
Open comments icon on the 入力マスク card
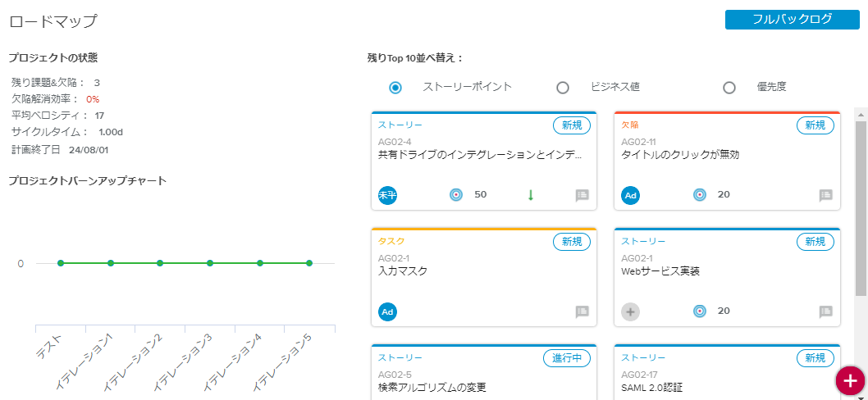[x=582, y=311]
